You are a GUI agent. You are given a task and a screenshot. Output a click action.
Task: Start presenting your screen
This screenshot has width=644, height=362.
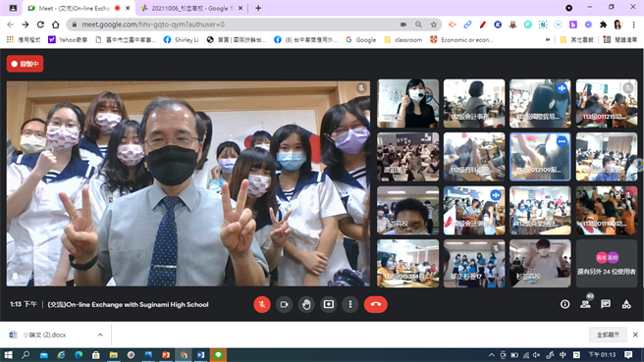pos(328,304)
